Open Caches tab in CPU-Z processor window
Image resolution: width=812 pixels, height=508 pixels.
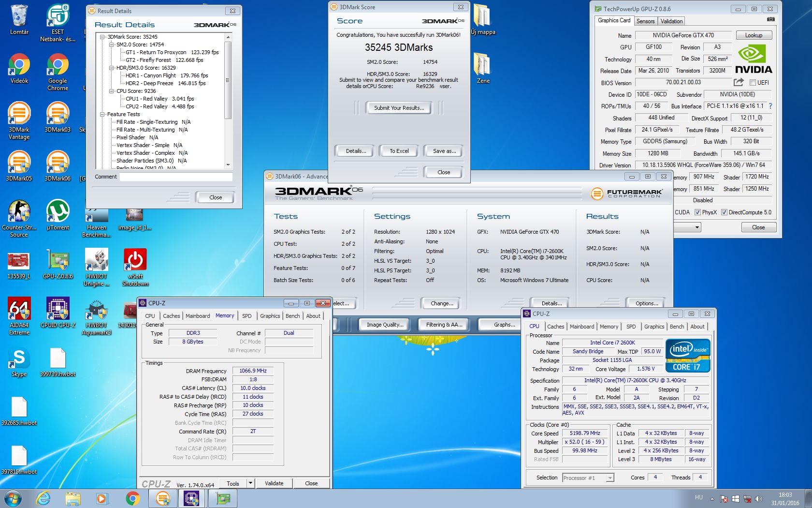(555, 327)
